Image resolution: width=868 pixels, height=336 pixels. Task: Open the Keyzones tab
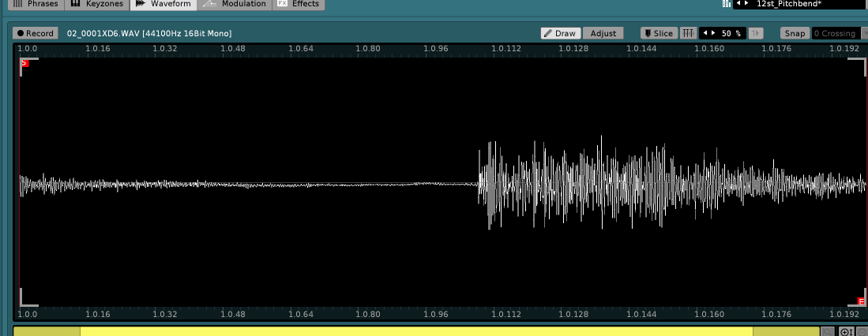[x=97, y=4]
